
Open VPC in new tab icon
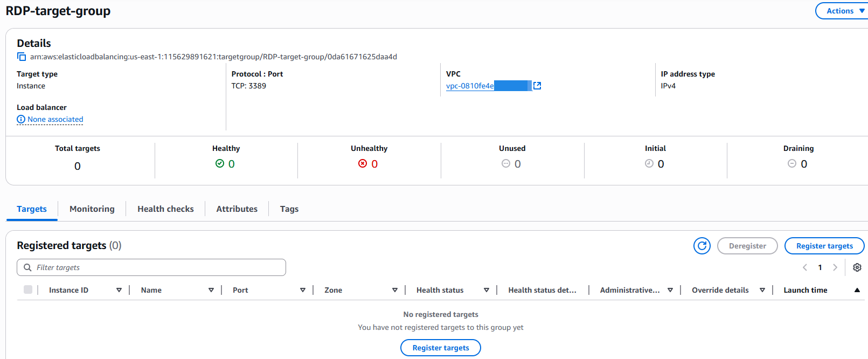point(537,86)
